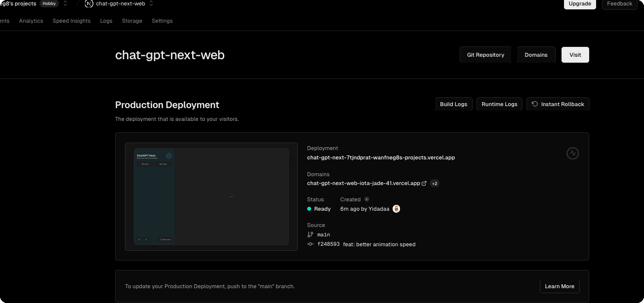Click the Hobby plan badge
The height and width of the screenshot is (303, 644).
[x=49, y=3]
